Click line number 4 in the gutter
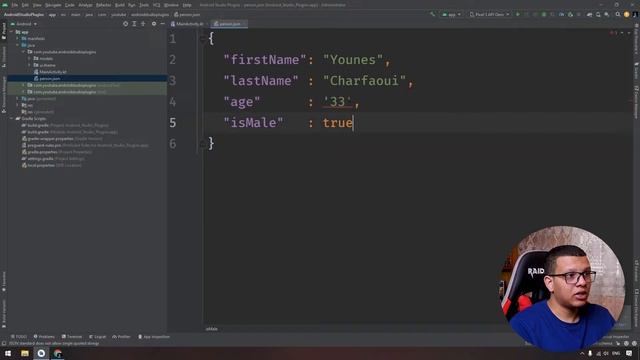640x360 pixels. [173, 102]
